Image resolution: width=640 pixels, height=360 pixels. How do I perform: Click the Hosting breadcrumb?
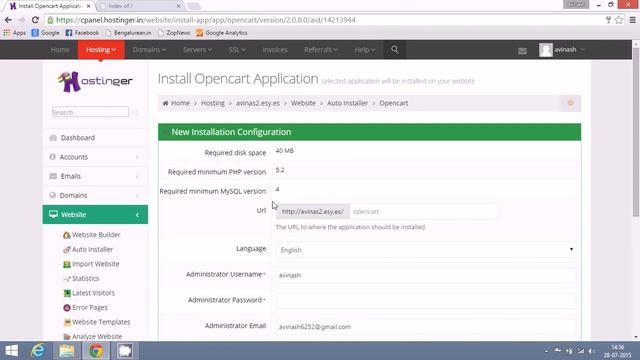coord(213,103)
